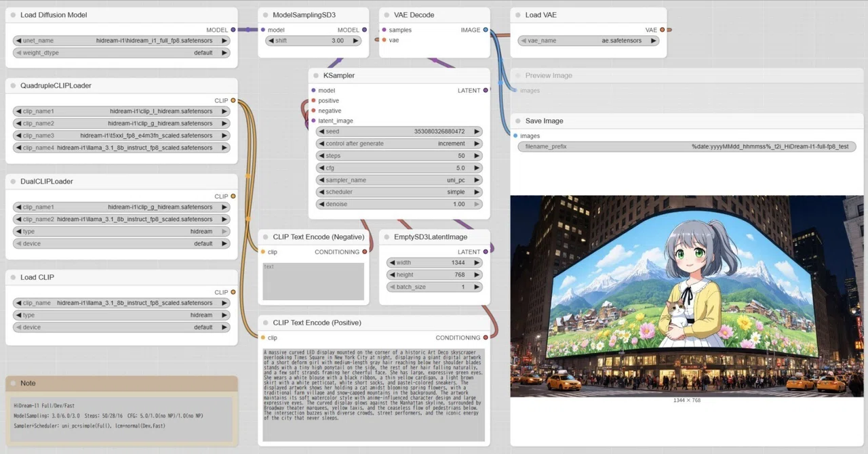Screen dimensions: 868x454
Task: Increase the width value with right arrow
Action: (x=477, y=263)
